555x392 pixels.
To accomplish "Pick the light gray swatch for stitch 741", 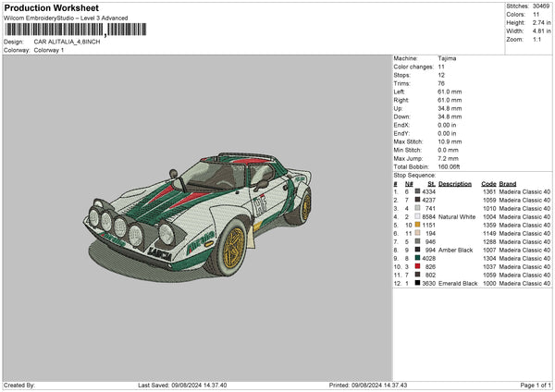I will (418, 208).
